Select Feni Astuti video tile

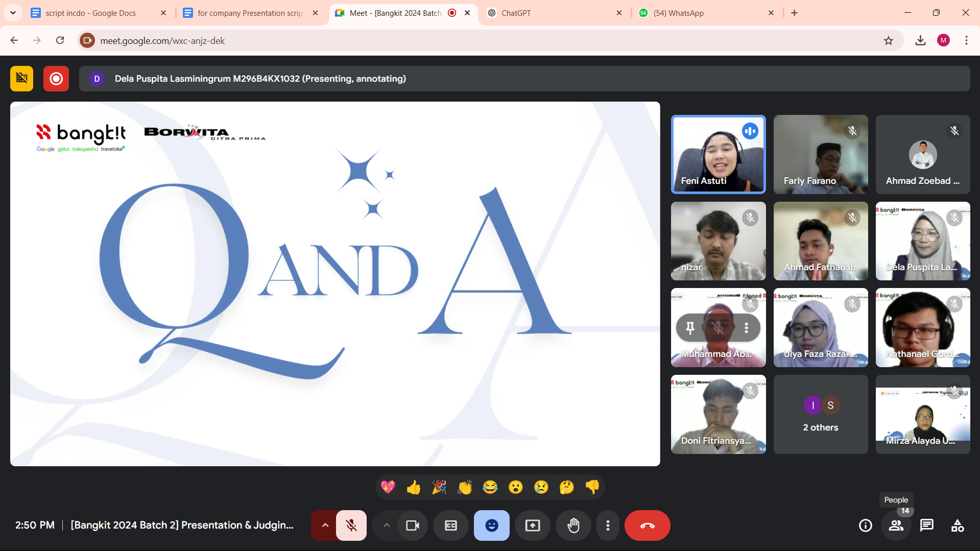719,154
